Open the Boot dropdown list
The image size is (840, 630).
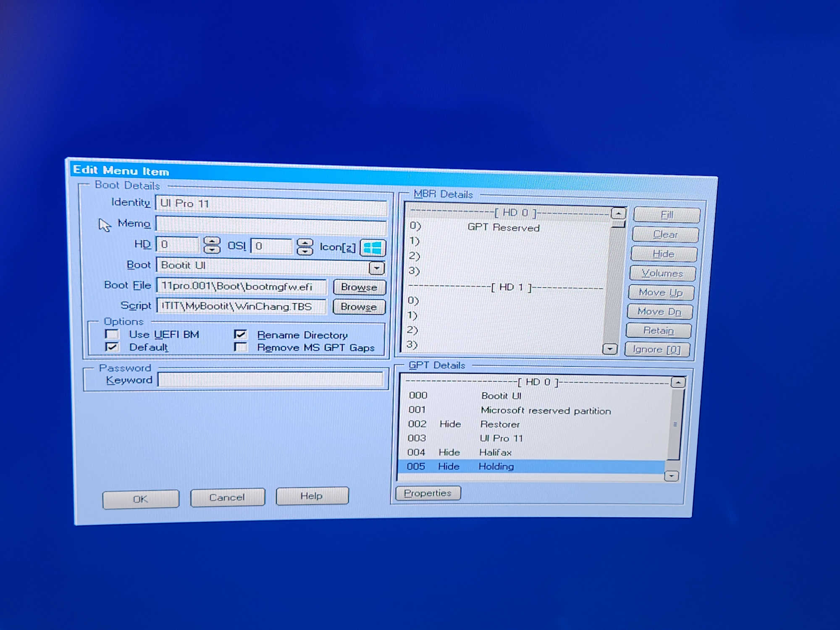[x=376, y=268]
